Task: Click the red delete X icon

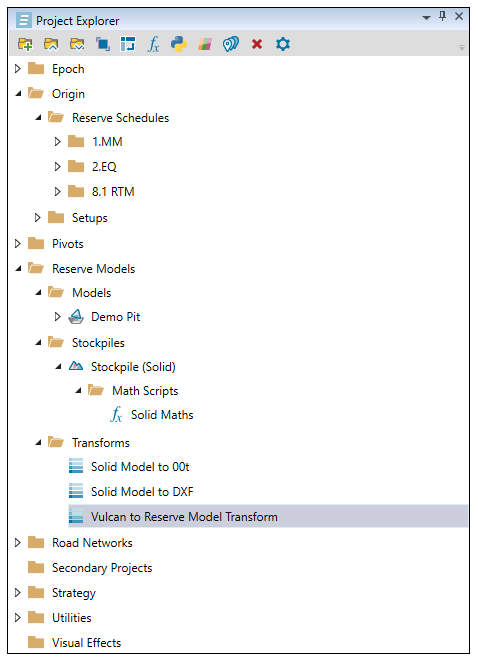Action: coord(257,44)
